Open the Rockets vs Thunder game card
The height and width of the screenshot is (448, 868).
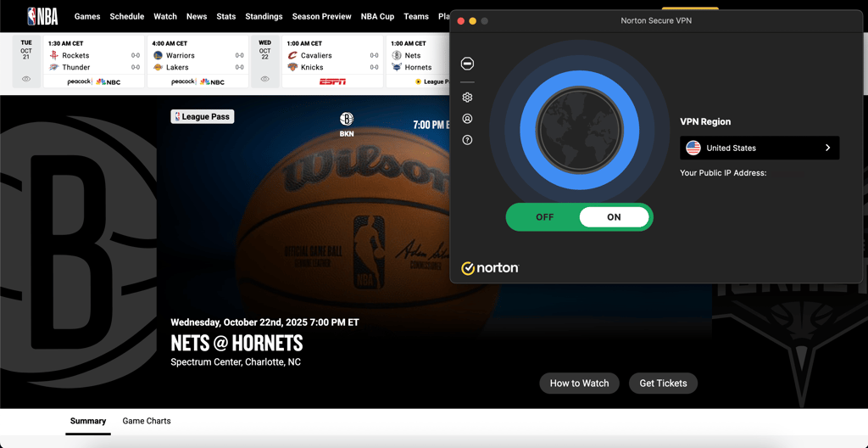pos(93,62)
